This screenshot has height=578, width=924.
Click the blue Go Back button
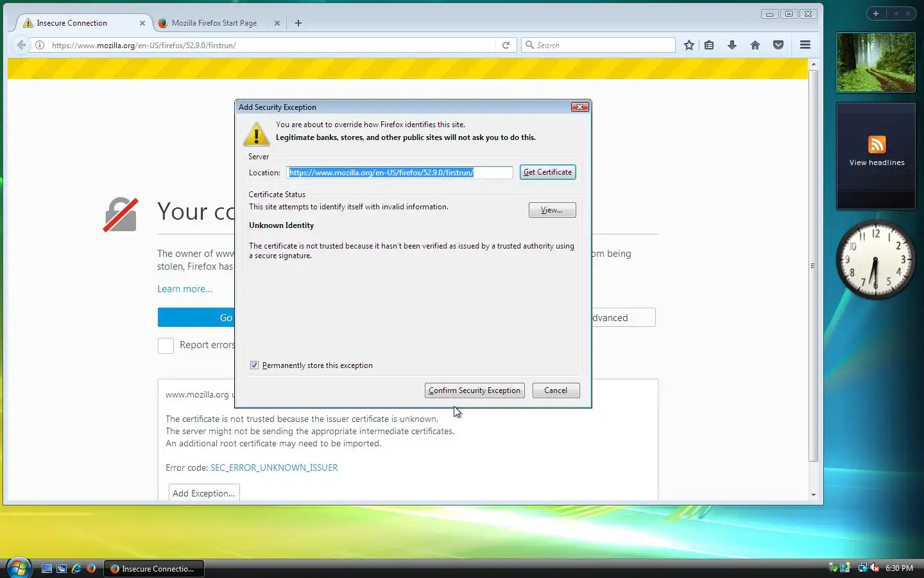pos(196,317)
